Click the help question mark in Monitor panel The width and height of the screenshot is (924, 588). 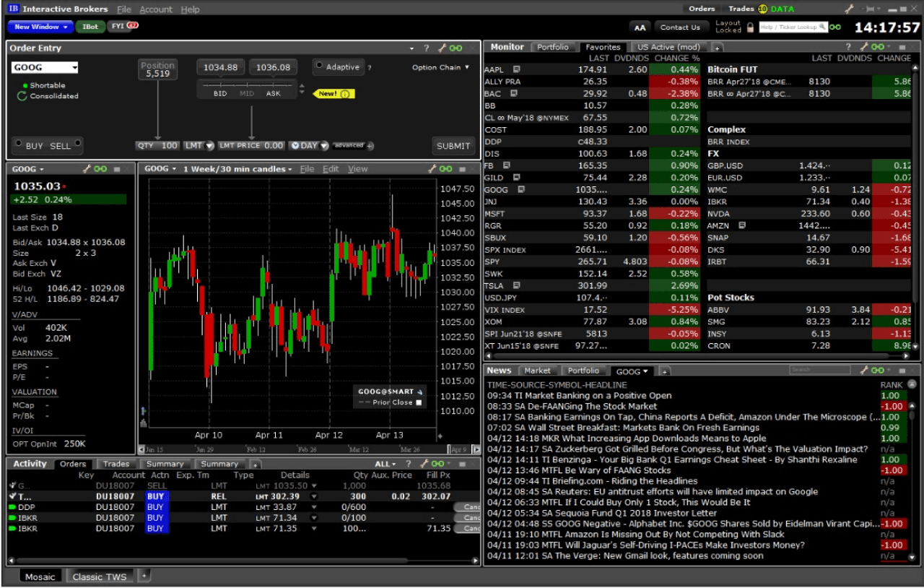point(849,47)
